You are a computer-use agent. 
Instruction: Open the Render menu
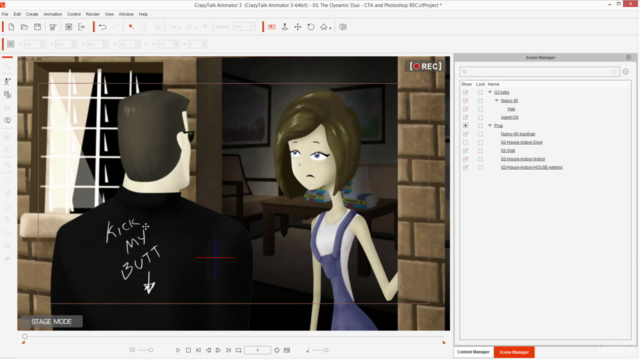(x=93, y=14)
